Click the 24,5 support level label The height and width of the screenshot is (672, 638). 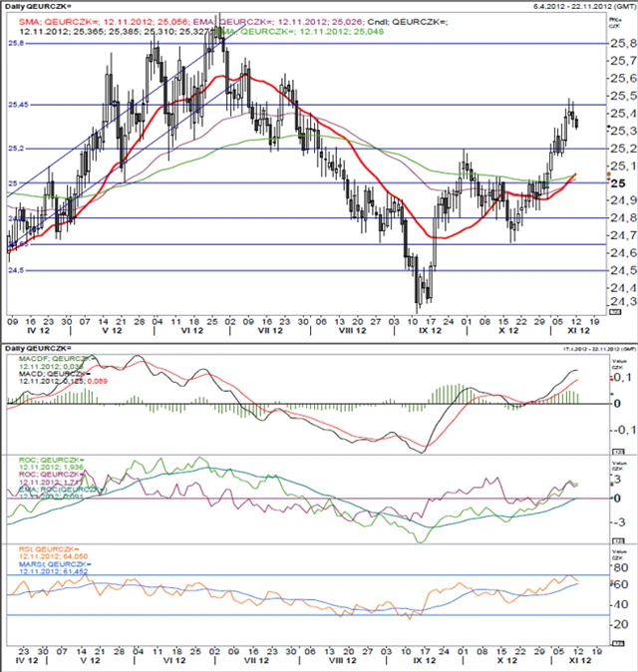(x=16, y=270)
